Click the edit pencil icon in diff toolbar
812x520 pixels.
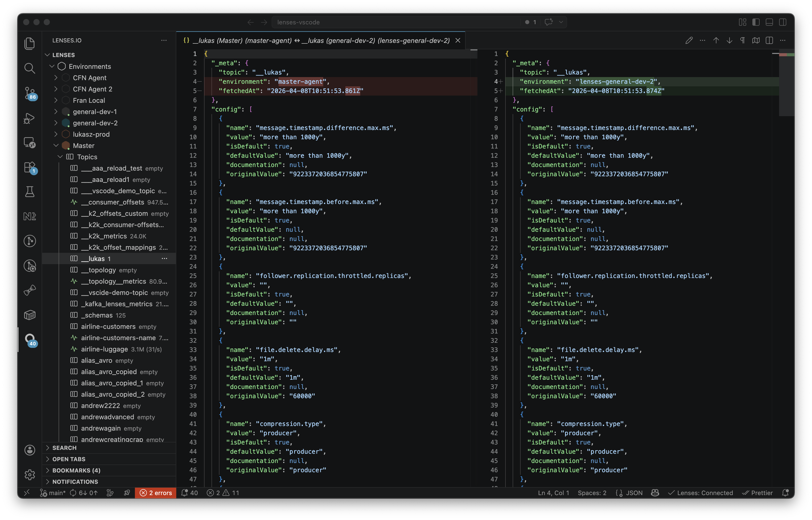(689, 41)
